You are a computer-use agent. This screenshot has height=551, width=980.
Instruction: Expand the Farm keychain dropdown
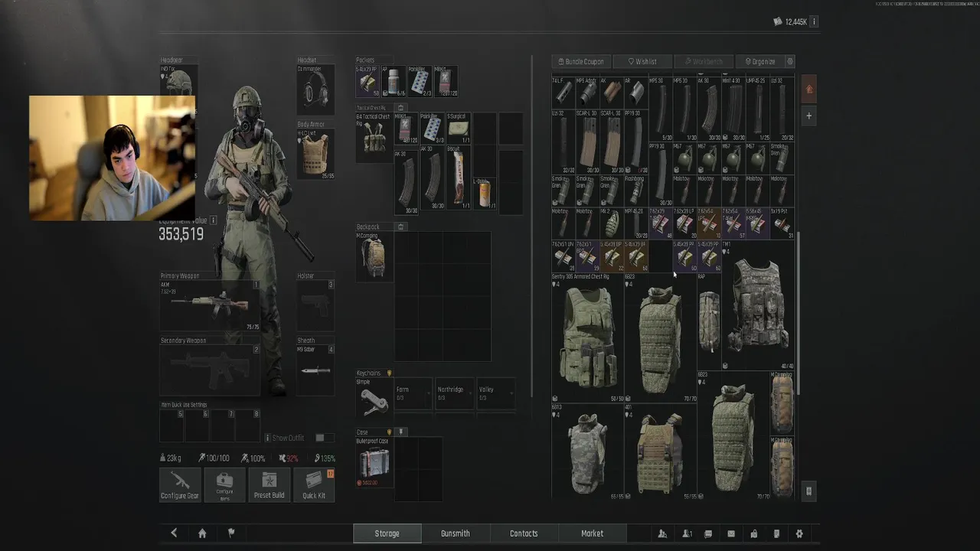click(x=413, y=393)
